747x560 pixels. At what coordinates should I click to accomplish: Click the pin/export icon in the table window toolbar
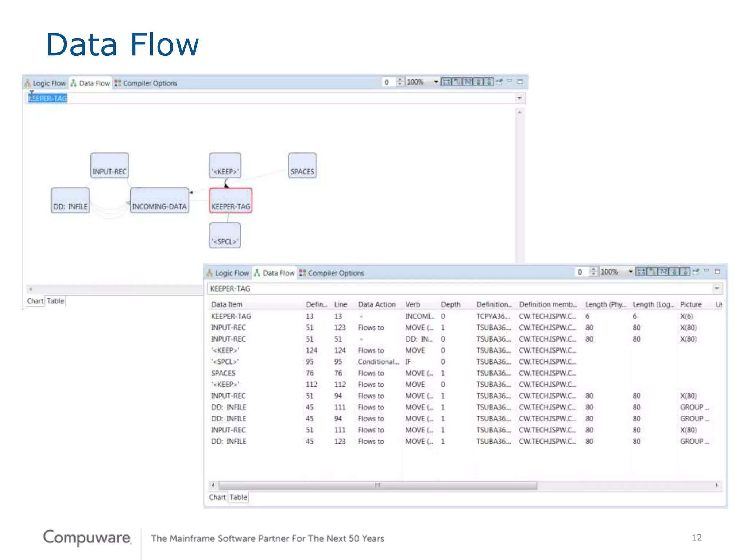[x=696, y=272]
